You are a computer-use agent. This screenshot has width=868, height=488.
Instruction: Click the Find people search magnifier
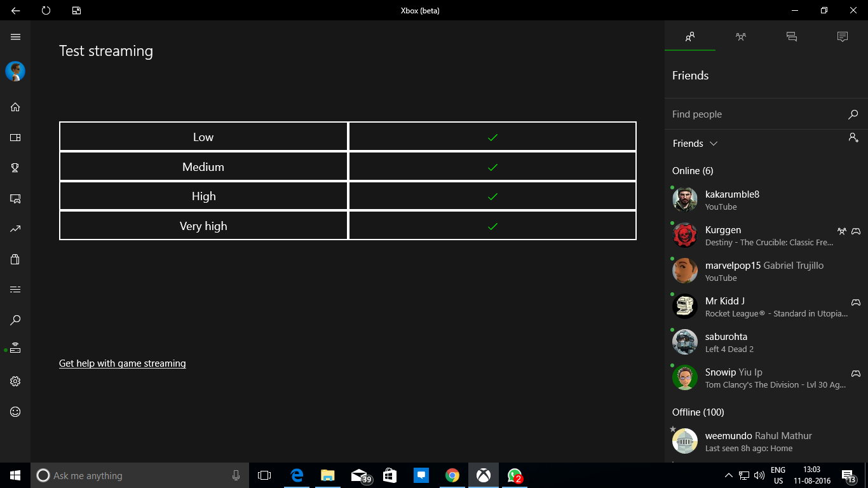coord(853,114)
